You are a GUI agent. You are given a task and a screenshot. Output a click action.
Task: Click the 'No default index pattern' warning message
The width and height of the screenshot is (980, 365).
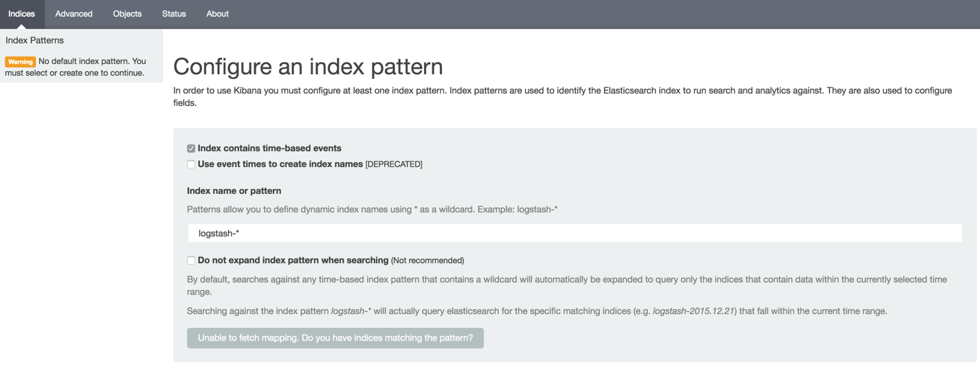pyautogui.click(x=76, y=67)
